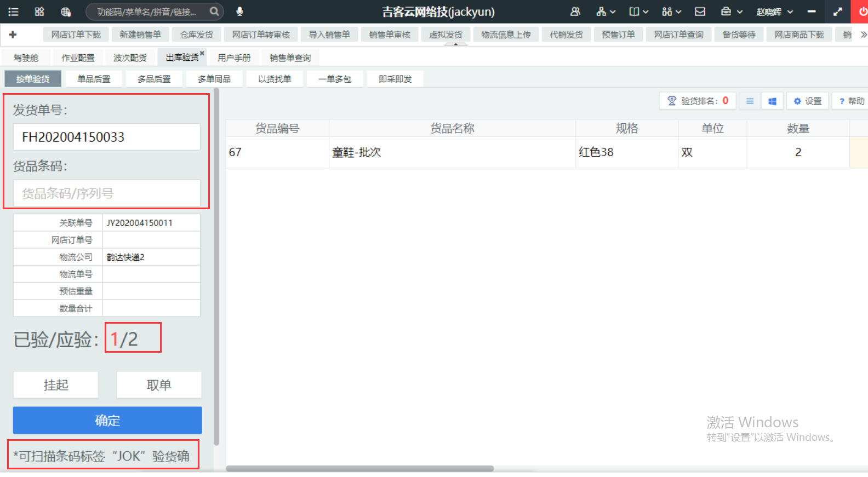Open the 销售单审核 shortcut
This screenshot has width=868, height=477.
390,35
